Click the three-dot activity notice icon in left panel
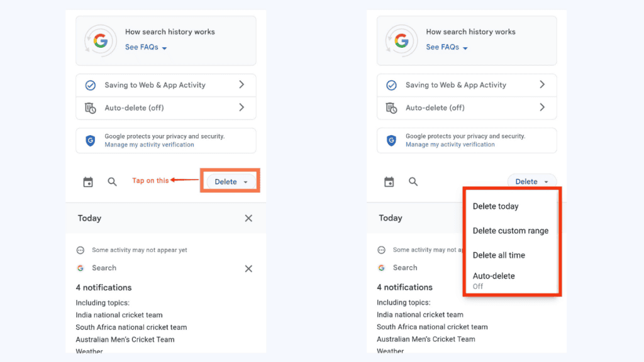The image size is (644, 362). (80, 250)
